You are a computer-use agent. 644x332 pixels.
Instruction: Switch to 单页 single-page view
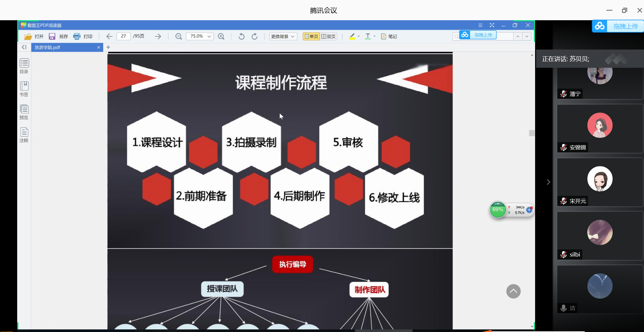[311, 36]
